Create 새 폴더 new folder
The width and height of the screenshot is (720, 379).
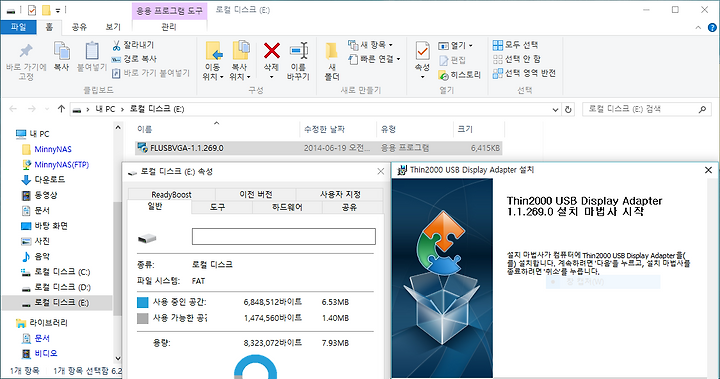[332, 61]
